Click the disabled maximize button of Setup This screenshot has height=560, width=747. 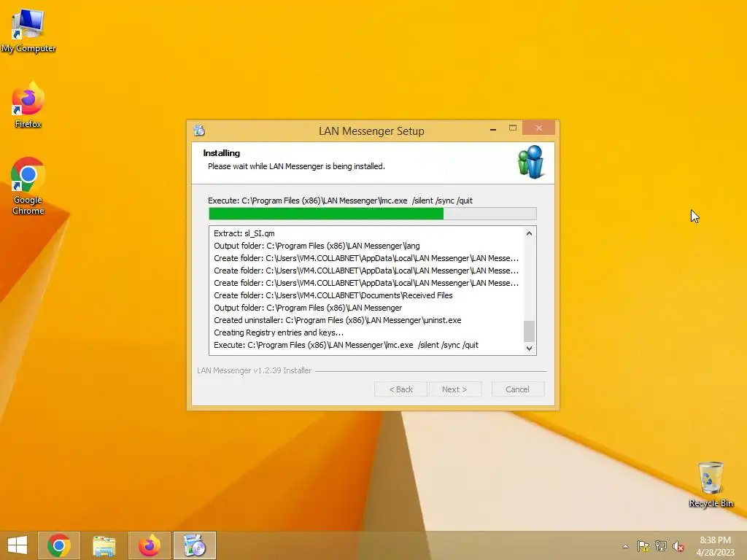[513, 128]
